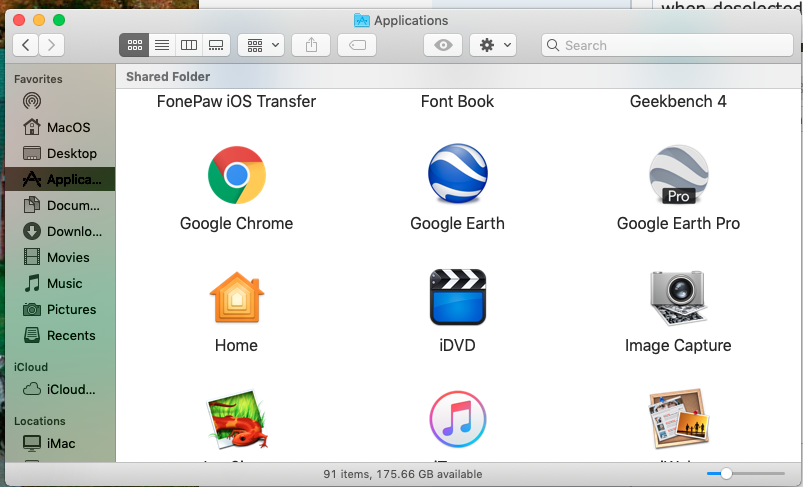
Task: Open the Action gear dropdown menu
Action: pos(493,45)
